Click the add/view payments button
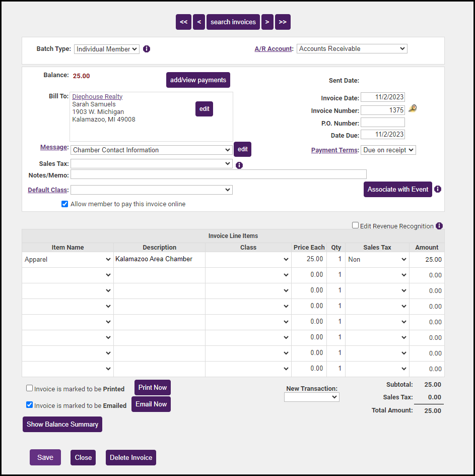475x476 pixels. click(x=198, y=80)
